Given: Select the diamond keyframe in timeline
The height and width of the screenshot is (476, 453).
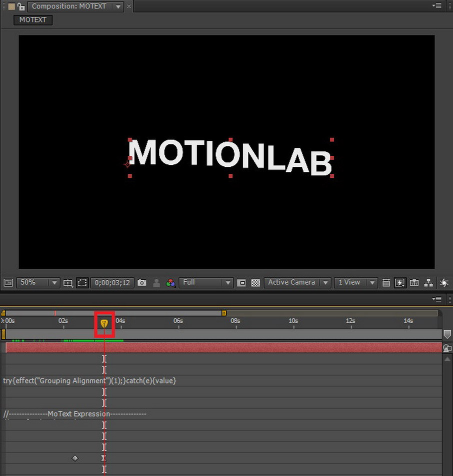Looking at the screenshot, I should [x=75, y=458].
